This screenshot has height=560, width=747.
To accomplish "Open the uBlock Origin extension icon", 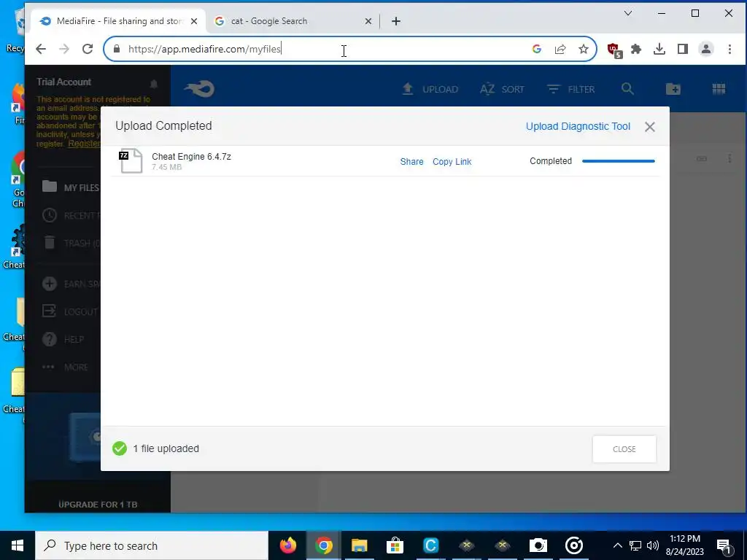I will 614,50.
